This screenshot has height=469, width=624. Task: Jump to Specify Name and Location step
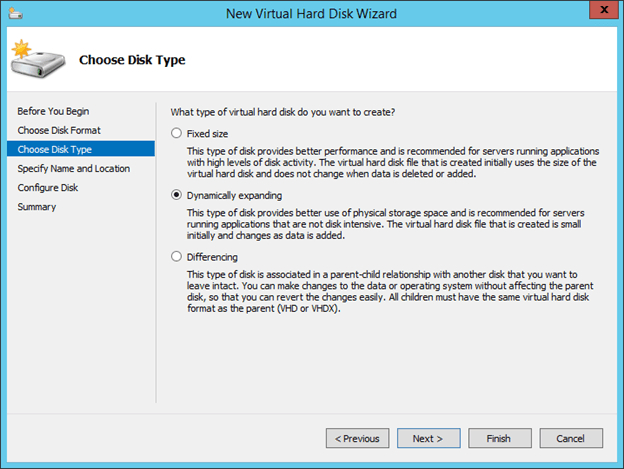coord(73,168)
